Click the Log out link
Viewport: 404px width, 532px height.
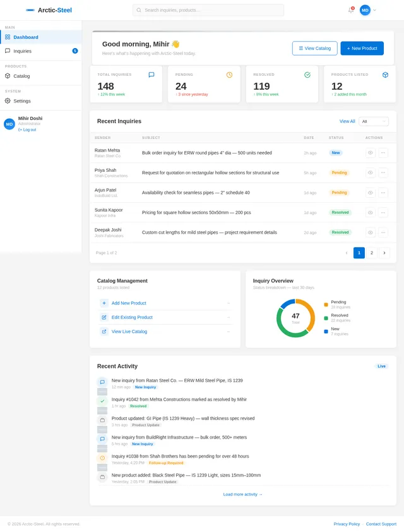27,130
